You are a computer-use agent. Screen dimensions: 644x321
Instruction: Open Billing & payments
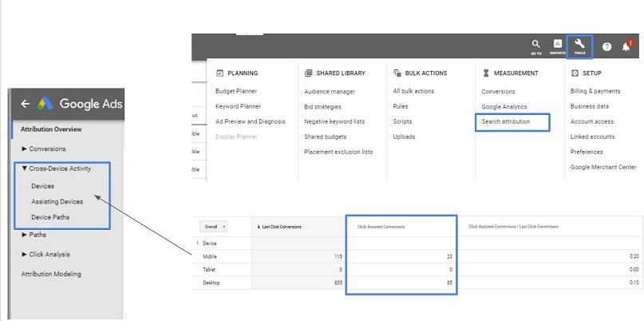point(595,91)
